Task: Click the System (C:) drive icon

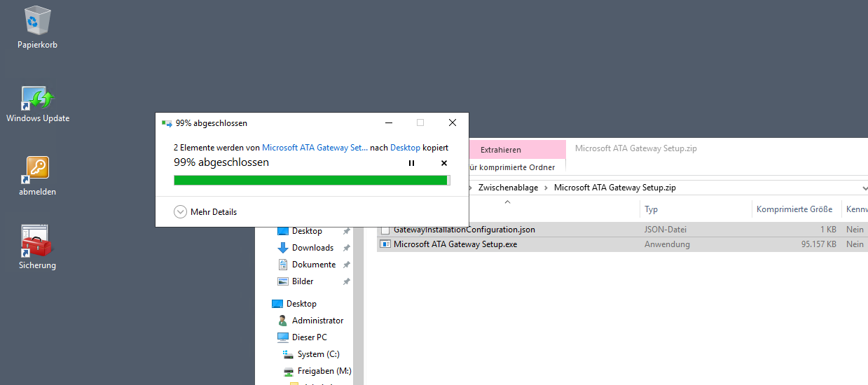Action: 288,354
